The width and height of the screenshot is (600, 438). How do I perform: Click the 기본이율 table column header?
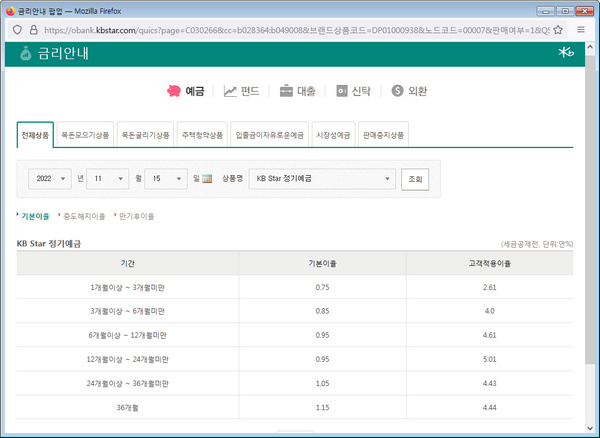pyautogui.click(x=323, y=263)
